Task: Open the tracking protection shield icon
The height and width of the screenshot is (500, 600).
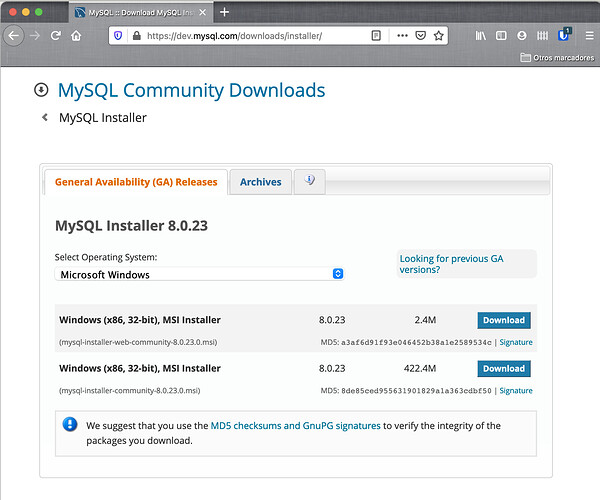Action: (118, 36)
